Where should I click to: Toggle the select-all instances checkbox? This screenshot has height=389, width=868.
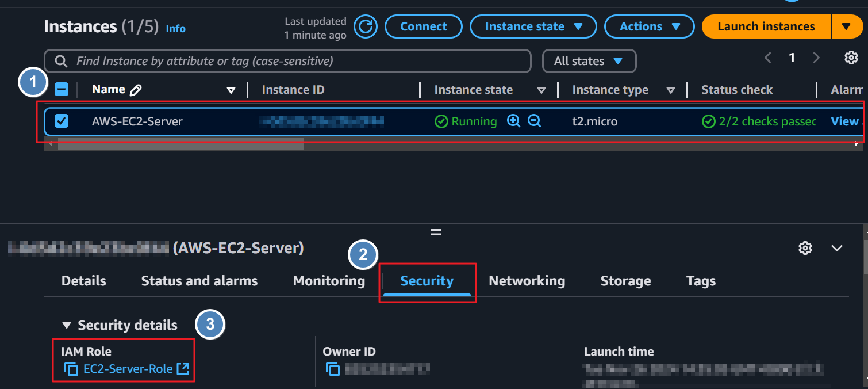click(x=62, y=90)
